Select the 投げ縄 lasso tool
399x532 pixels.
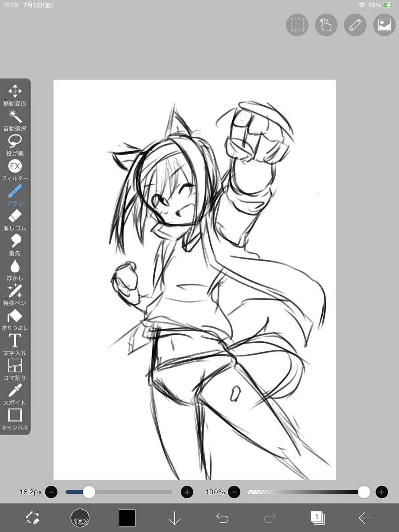(15, 145)
